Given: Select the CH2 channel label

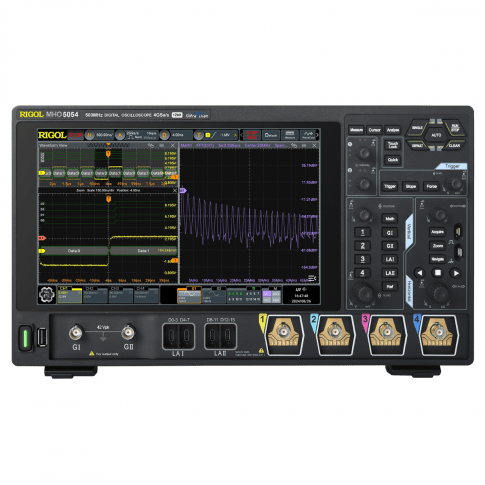Looking at the screenshot, I should [x=89, y=288].
